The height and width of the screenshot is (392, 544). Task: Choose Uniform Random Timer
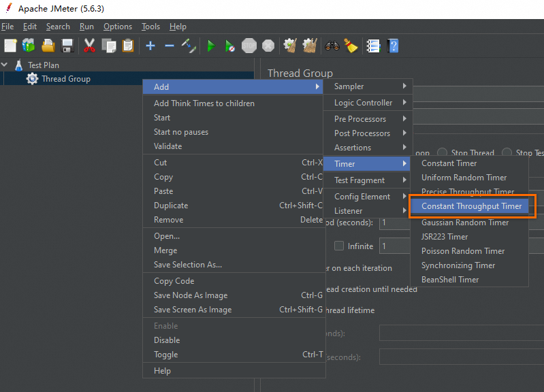coord(469,178)
